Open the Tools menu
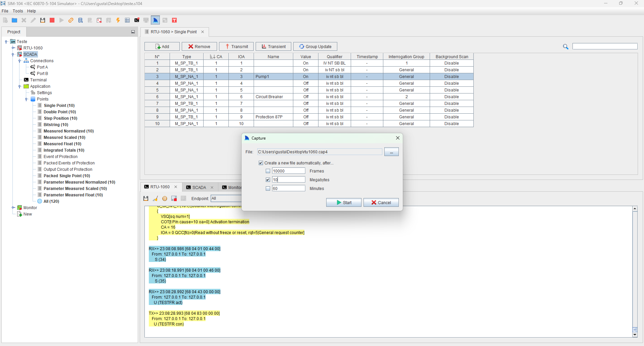 pyautogui.click(x=18, y=11)
